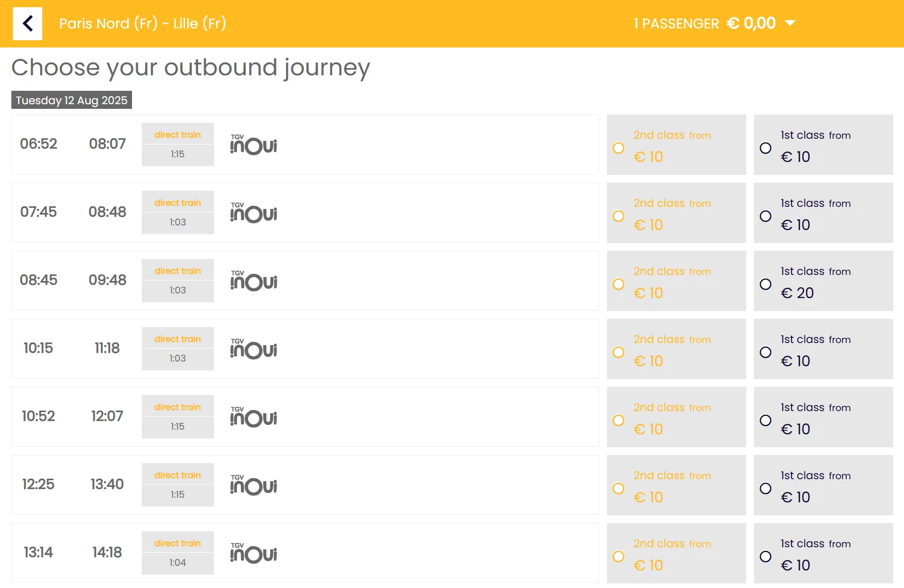Click the Tuesday 12 Aug 2025 date label
Image resolution: width=904 pixels, height=588 pixels.
coord(72,100)
